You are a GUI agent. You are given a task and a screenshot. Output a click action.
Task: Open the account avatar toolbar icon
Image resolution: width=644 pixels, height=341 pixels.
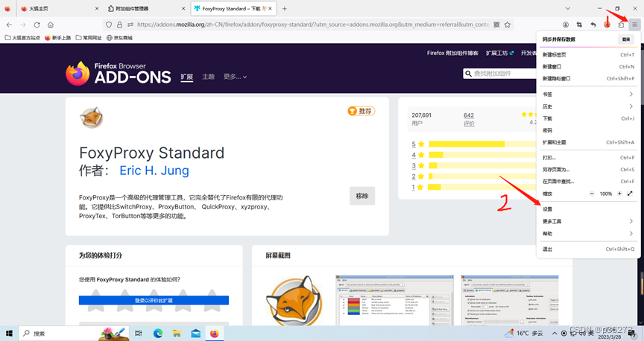[x=566, y=25]
